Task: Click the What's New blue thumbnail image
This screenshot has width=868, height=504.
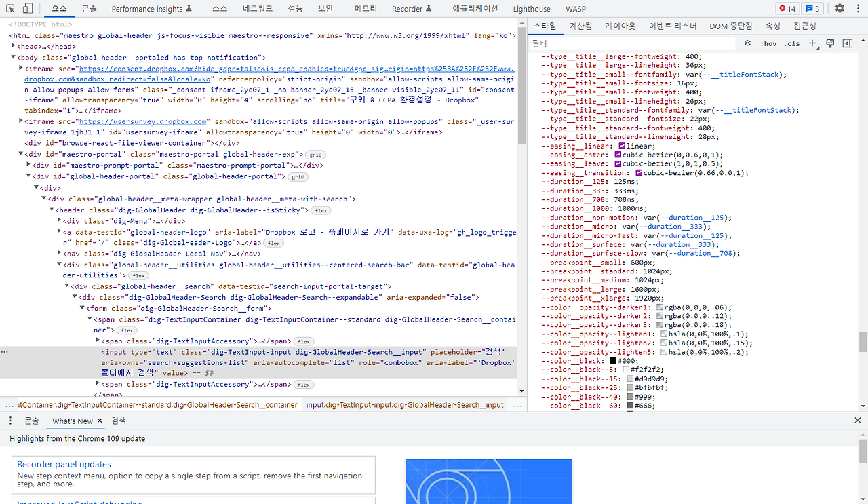Action: [x=489, y=482]
